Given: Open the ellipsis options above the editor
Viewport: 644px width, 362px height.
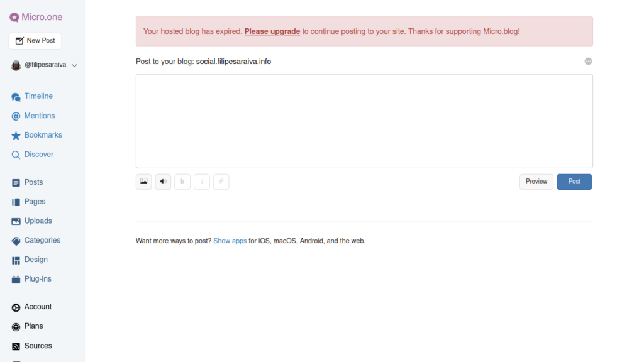Looking at the screenshot, I should coord(588,62).
